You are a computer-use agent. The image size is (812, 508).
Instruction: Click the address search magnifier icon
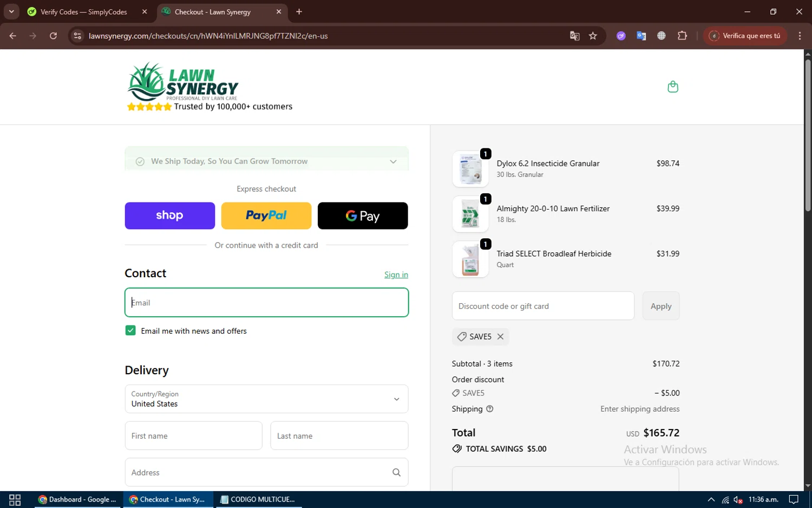coord(396,472)
